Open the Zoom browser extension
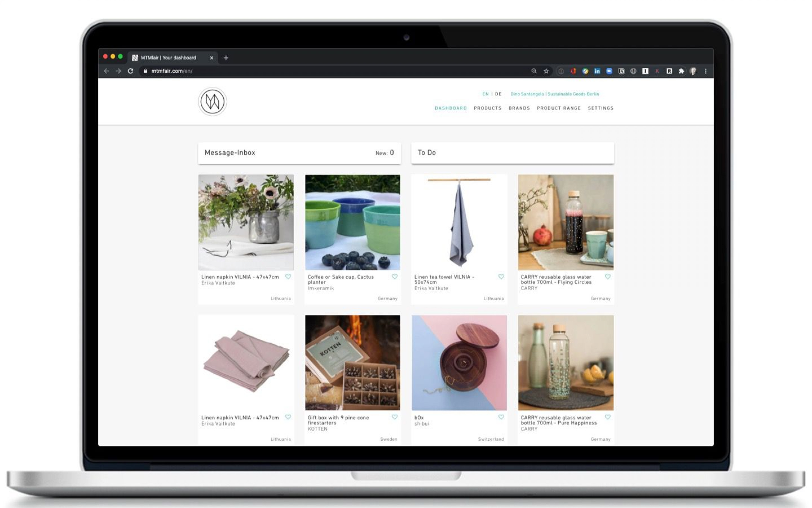 (x=610, y=71)
